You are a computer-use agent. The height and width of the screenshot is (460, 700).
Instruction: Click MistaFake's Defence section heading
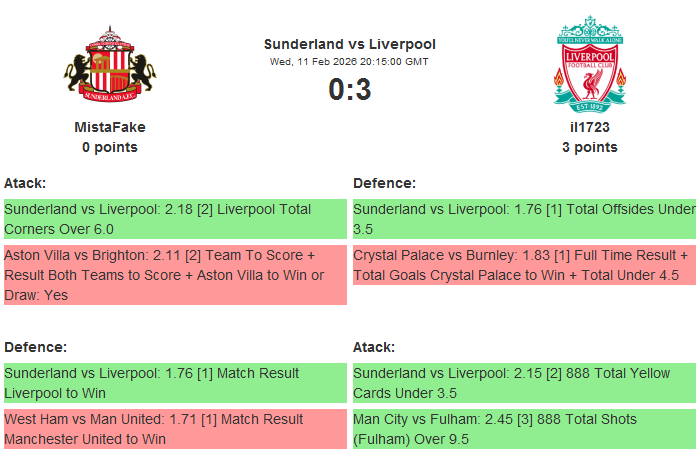35,347
